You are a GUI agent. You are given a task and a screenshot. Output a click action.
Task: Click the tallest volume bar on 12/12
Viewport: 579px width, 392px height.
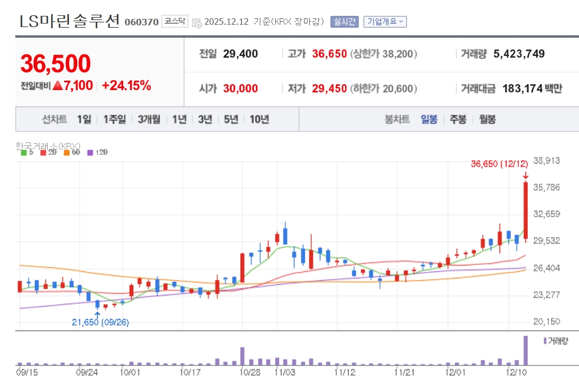click(x=525, y=350)
